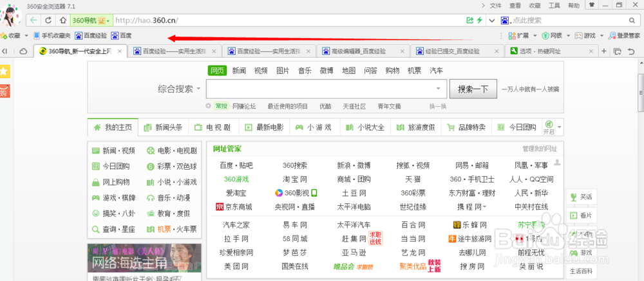Open the 帮助 menu
This screenshot has width=644, height=281.
[574, 5]
